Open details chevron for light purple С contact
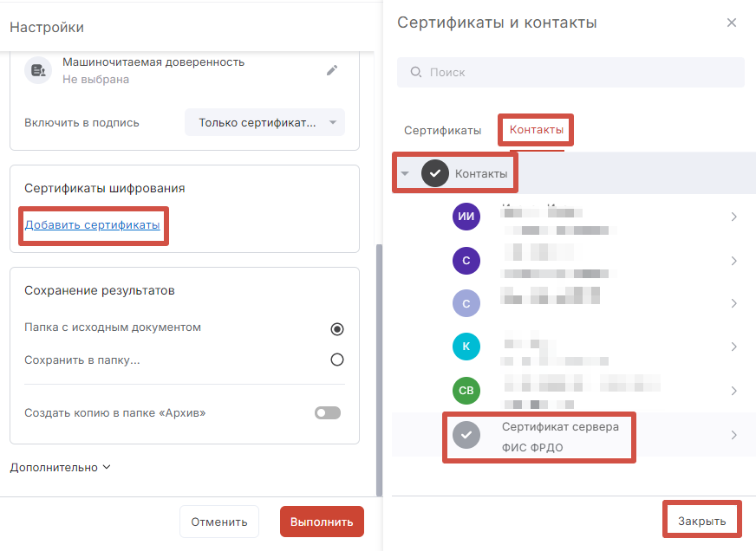 click(733, 303)
